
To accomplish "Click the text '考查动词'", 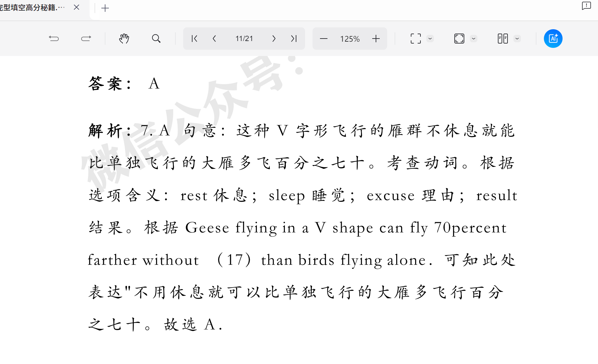I will (x=423, y=163).
